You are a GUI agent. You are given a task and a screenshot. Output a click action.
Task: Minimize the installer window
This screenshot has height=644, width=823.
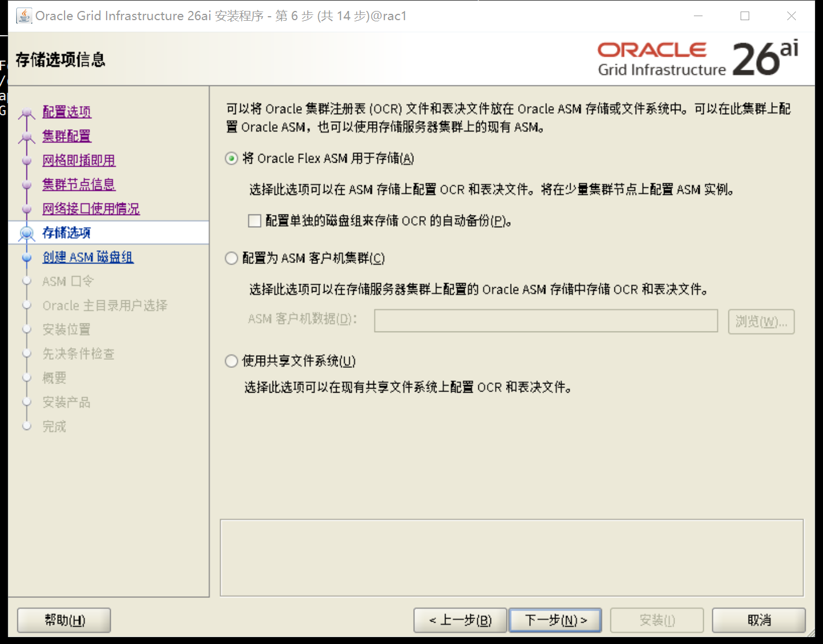tap(699, 16)
